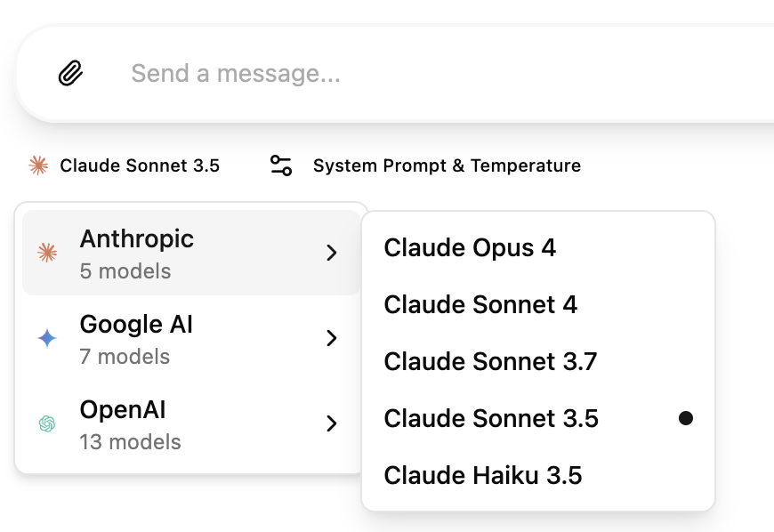Switch to Claude Sonnet 3.7
This screenshot has height=532, width=774.
490,361
